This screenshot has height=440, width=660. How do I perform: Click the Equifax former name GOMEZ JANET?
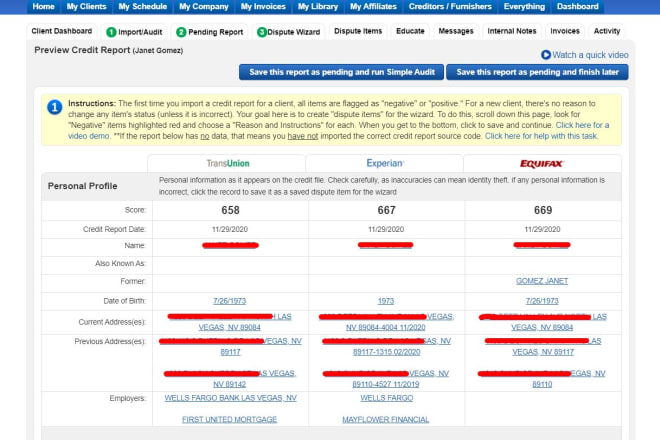542,281
